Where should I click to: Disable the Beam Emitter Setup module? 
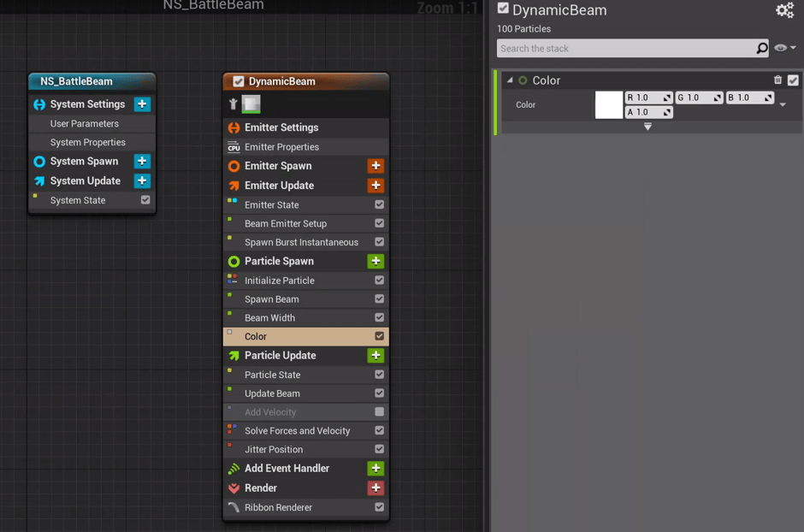(x=380, y=223)
